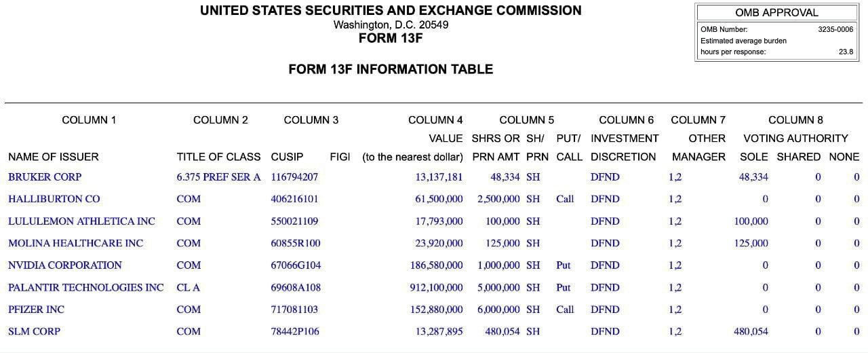This screenshot has width=868, height=353.
Task: Click the 186,580,000 value for Nvidia
Action: point(436,265)
